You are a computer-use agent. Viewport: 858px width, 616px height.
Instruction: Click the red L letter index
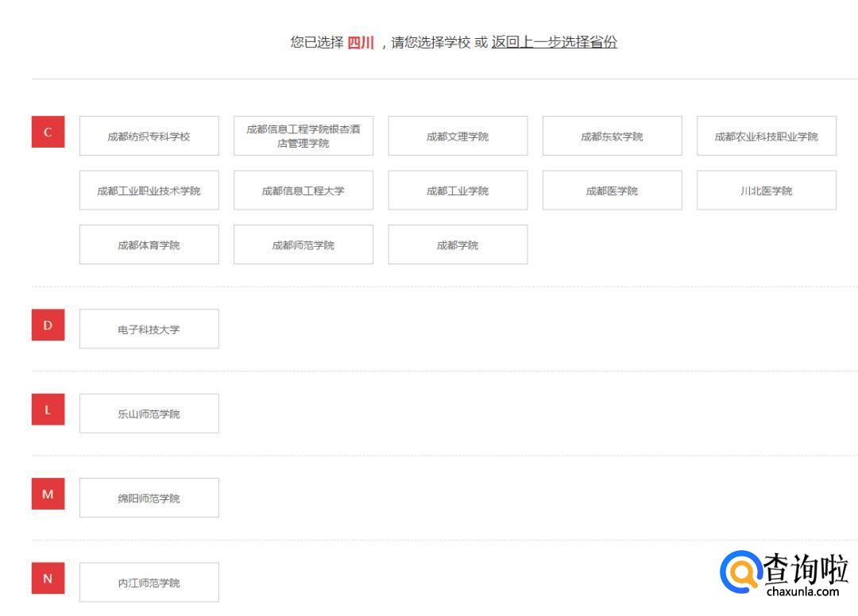[48, 410]
